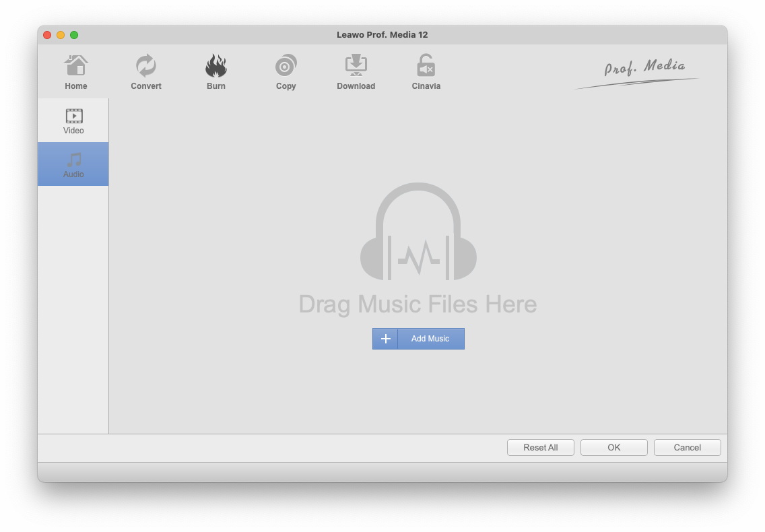Click the 'Drag Music Files Here' text

(x=418, y=304)
